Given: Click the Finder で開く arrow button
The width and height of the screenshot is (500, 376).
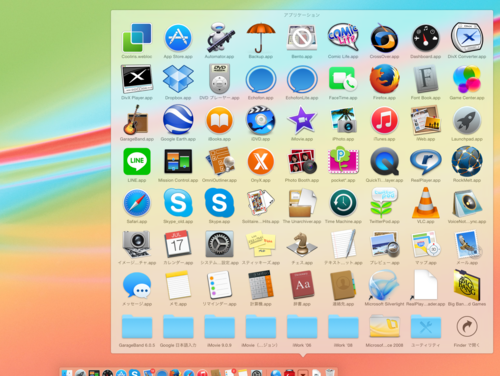Looking at the screenshot, I should [x=467, y=327].
